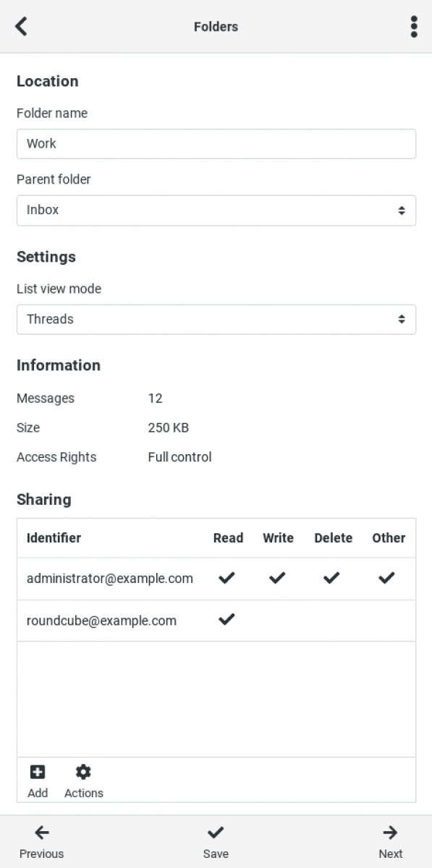Click the Folder name field containing Work
The image size is (432, 868).
pos(216,143)
